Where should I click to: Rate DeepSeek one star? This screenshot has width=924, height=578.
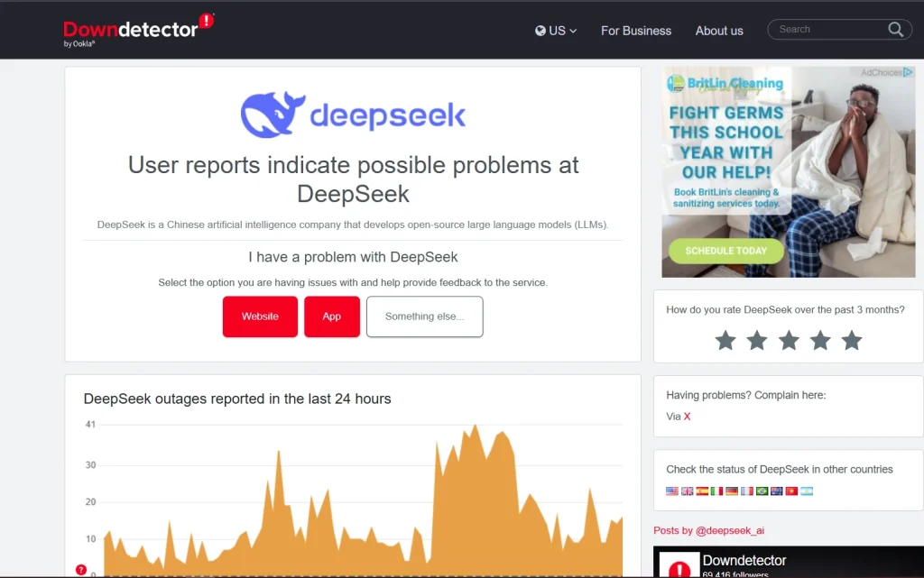coord(725,340)
